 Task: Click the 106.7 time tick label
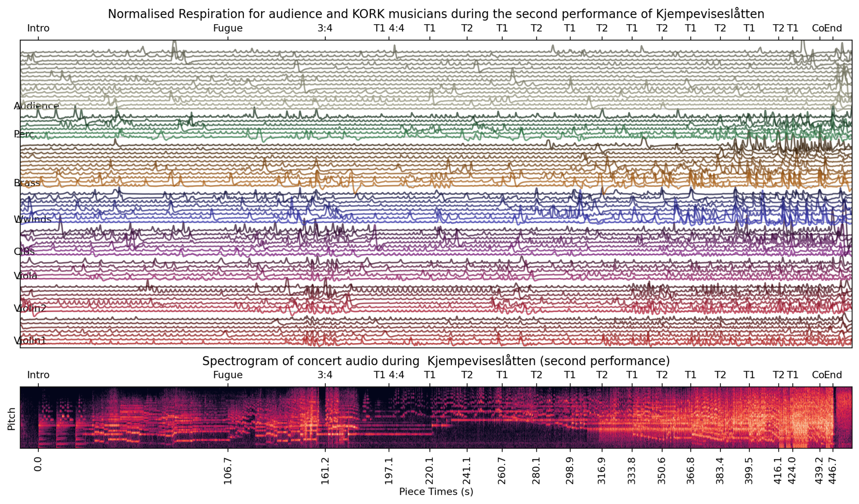(228, 470)
